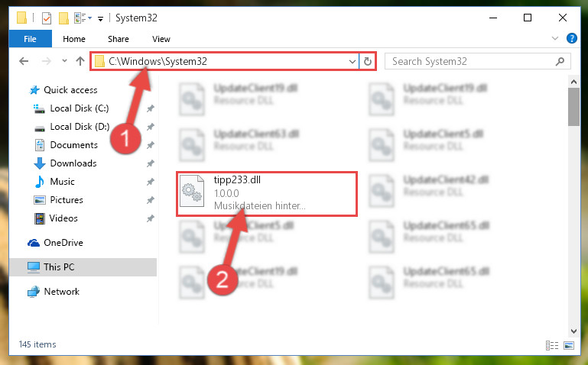This screenshot has height=365, width=588.
Task: Unpin Documents using its pin icon
Action: [151, 145]
